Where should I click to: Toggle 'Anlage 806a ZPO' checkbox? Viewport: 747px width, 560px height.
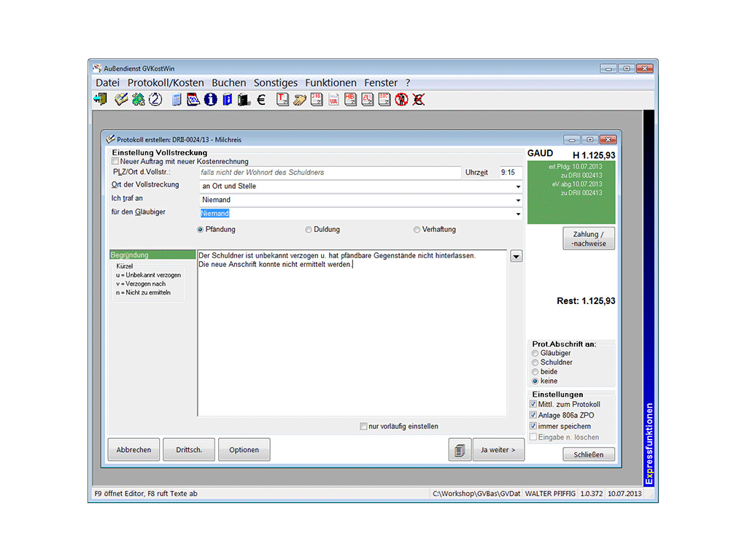pos(533,415)
